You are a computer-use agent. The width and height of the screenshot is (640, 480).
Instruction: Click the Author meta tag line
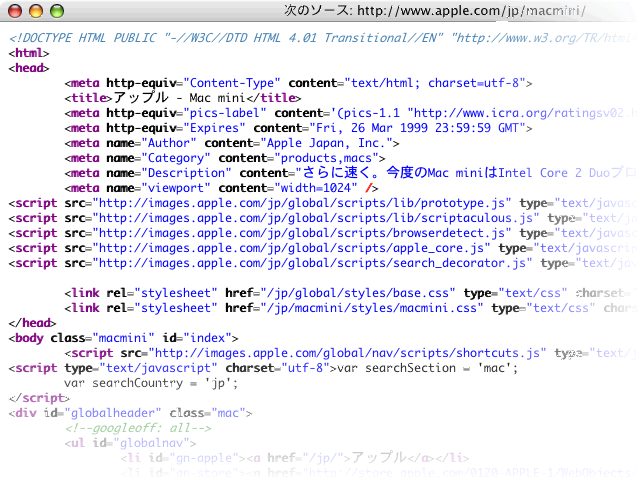[232, 143]
